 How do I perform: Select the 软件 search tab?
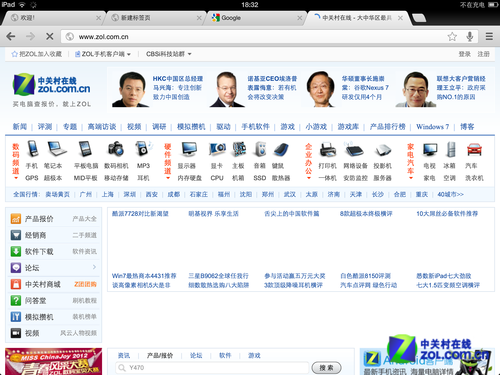click(225, 356)
